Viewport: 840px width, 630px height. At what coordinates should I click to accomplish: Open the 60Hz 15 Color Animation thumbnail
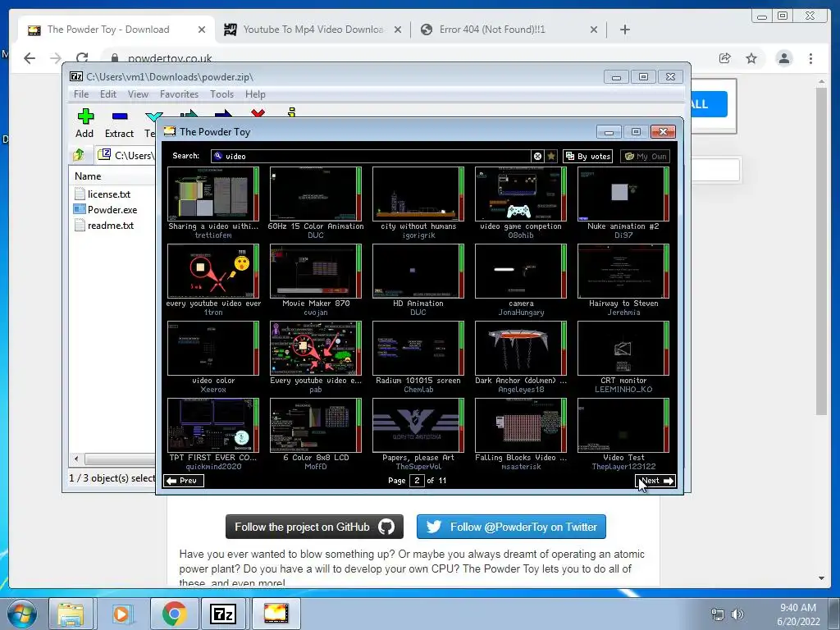(x=316, y=194)
